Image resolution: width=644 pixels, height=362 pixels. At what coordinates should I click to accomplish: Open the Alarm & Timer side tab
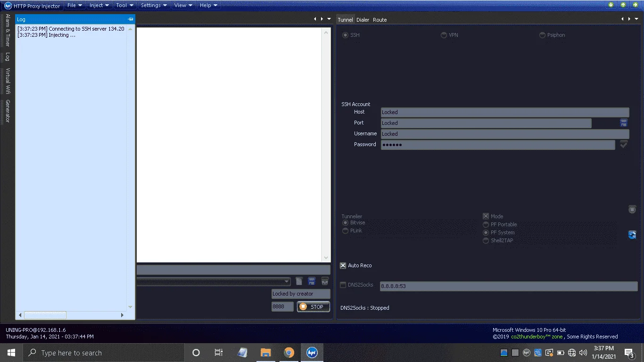click(x=8, y=30)
